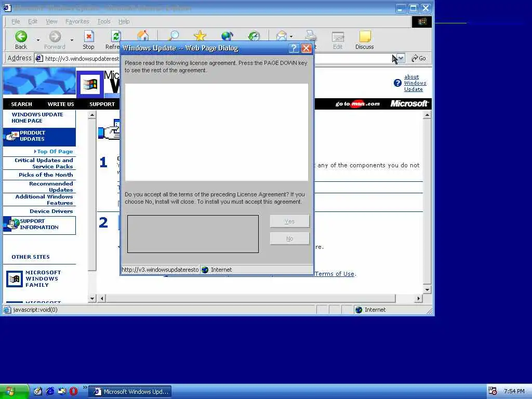The width and height of the screenshot is (532, 399).
Task: Open the Favorites star toolbar icon
Action: tap(200, 36)
